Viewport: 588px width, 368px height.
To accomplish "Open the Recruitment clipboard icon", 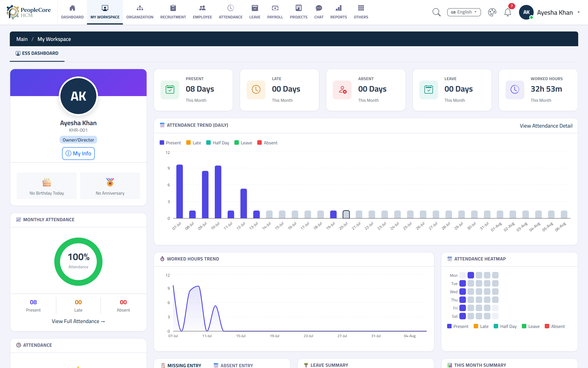I will (173, 8).
